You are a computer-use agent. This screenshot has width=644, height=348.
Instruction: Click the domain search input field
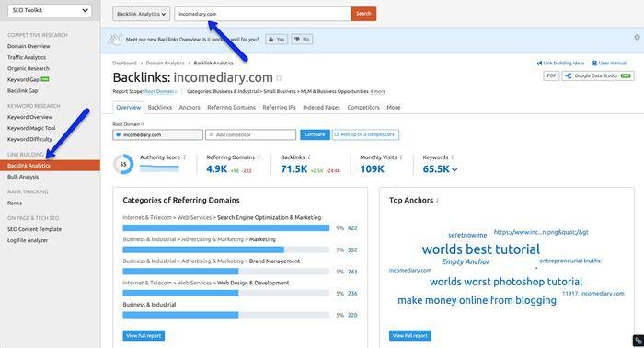pos(262,14)
